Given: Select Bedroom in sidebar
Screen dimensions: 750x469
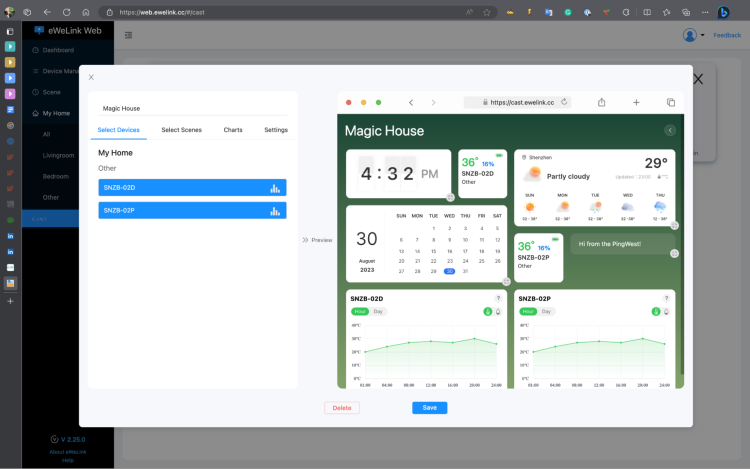Looking at the screenshot, I should [x=55, y=176].
